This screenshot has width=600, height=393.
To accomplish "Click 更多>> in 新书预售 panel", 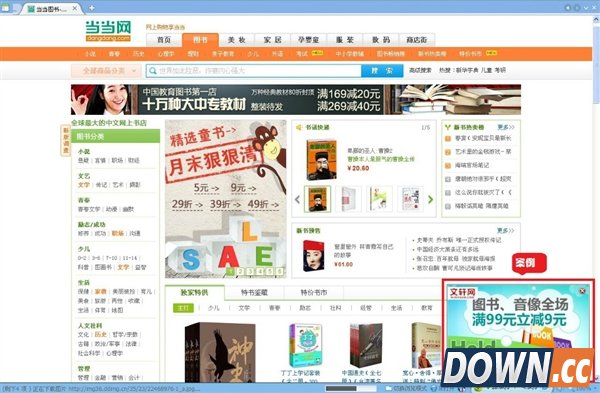I will pos(505,230).
